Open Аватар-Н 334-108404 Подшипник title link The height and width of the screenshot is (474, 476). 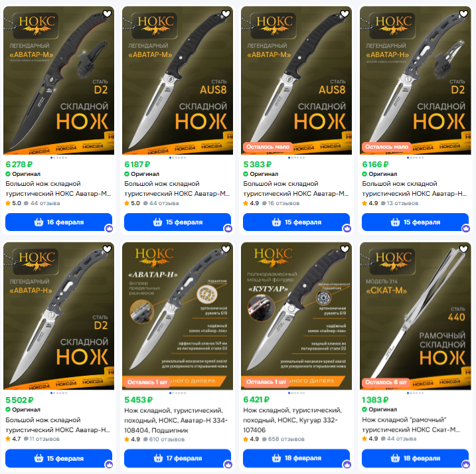coord(176,420)
